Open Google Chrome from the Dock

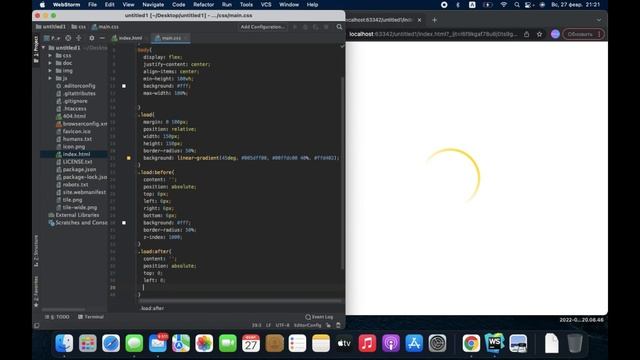pyautogui.click(x=471, y=343)
